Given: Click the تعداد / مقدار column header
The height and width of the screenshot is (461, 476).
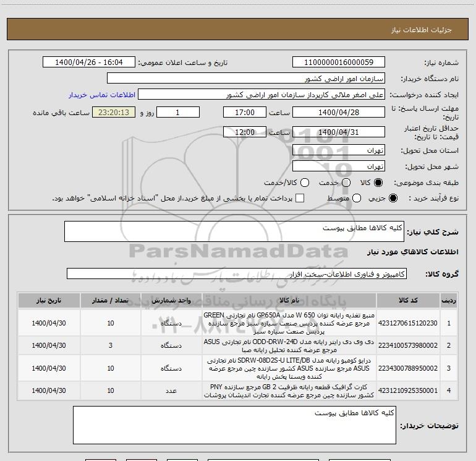Looking at the screenshot, I should click(x=111, y=300).
